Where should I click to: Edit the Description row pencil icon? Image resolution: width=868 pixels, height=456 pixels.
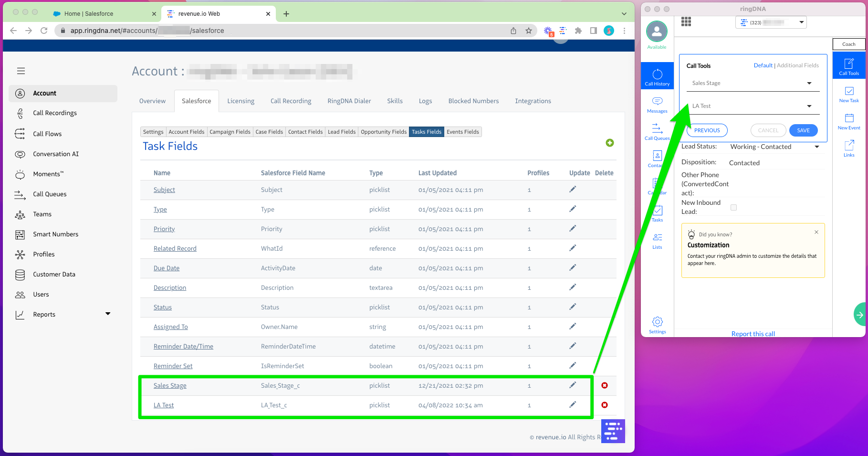[573, 287]
